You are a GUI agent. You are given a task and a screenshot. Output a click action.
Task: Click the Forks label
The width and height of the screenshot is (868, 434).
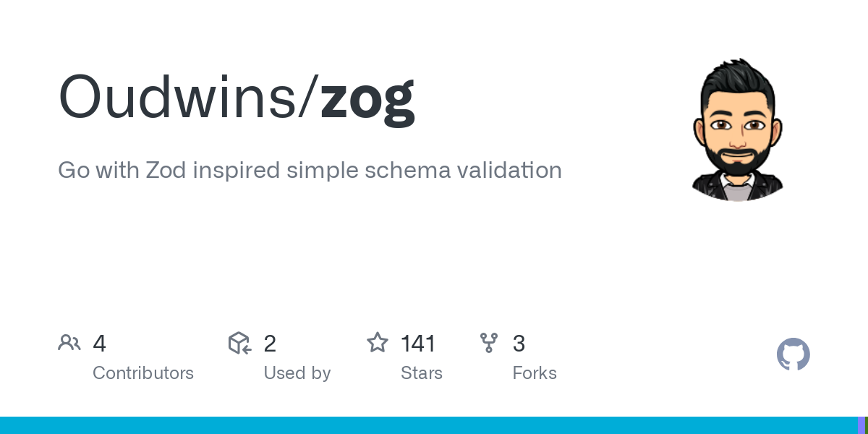click(535, 373)
